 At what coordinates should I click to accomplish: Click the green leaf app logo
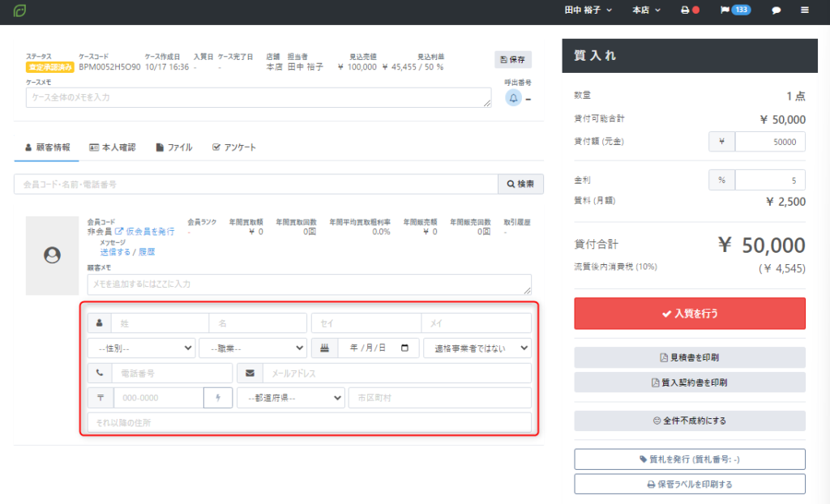point(19,11)
